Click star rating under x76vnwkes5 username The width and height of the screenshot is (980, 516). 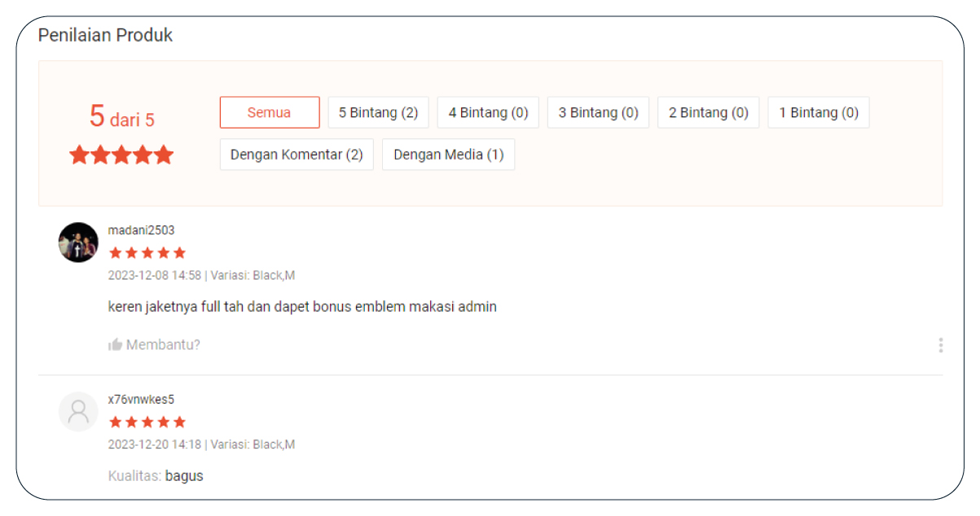(147, 422)
